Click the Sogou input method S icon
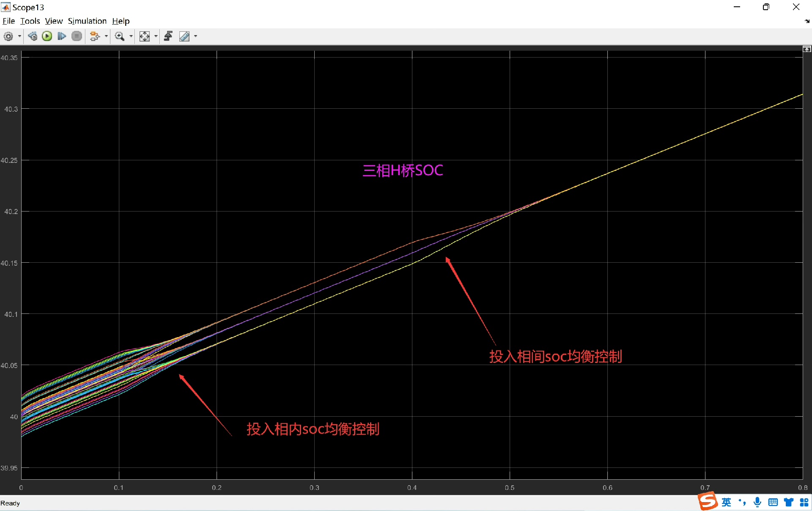This screenshot has width=812, height=511. click(x=708, y=502)
